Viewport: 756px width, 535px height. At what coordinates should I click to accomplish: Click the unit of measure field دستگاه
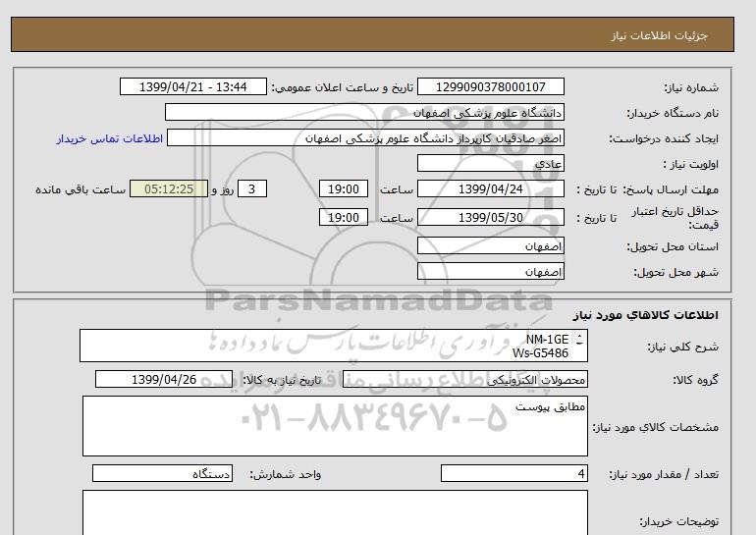pos(162,474)
